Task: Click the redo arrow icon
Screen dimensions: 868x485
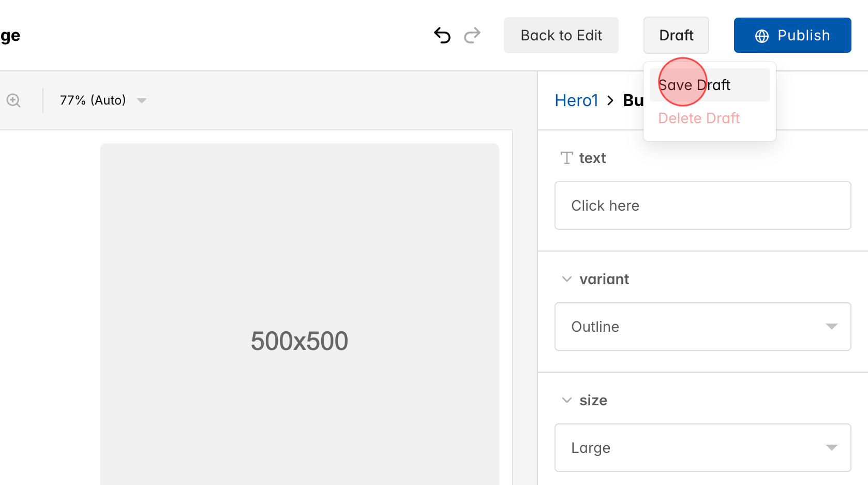Action: (472, 35)
